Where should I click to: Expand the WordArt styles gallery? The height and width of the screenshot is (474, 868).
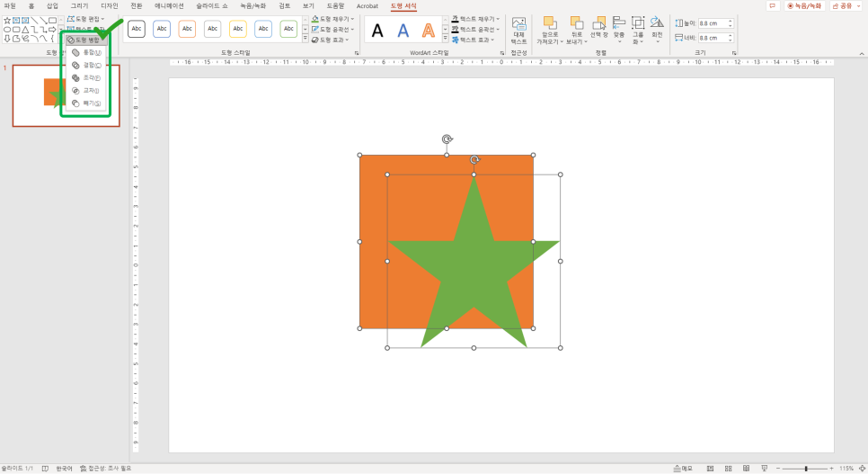(x=445, y=39)
